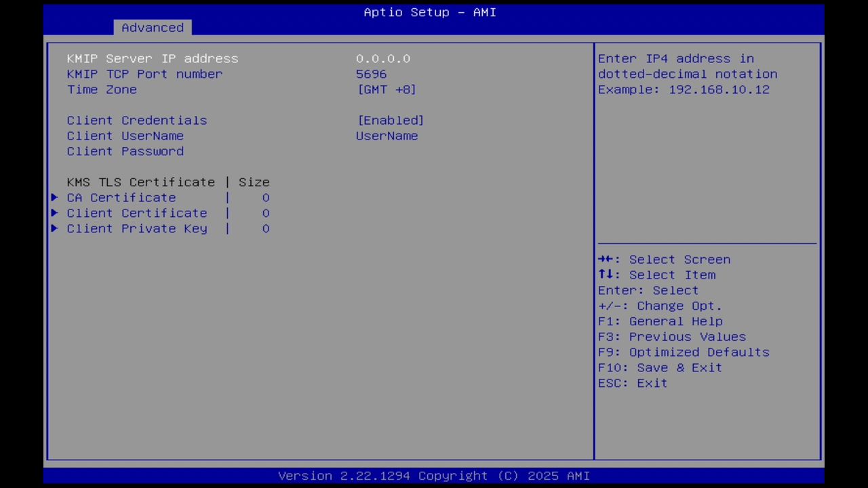The width and height of the screenshot is (868, 488).
Task: Click the version 2.22.1294 status bar text
Action: coord(434,475)
